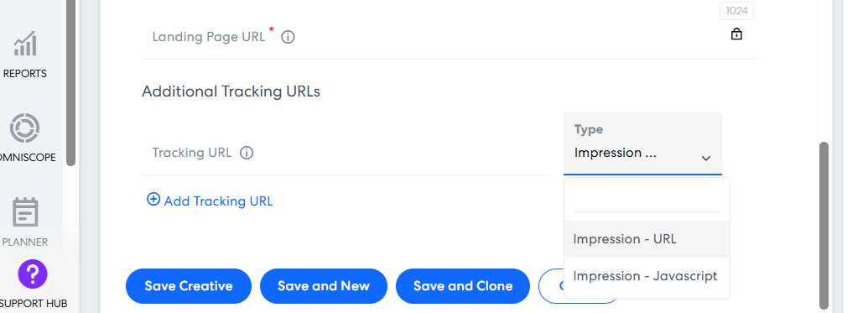The height and width of the screenshot is (313, 868).
Task: Click the left sidebar scrollbar thumb
Action: [70, 83]
